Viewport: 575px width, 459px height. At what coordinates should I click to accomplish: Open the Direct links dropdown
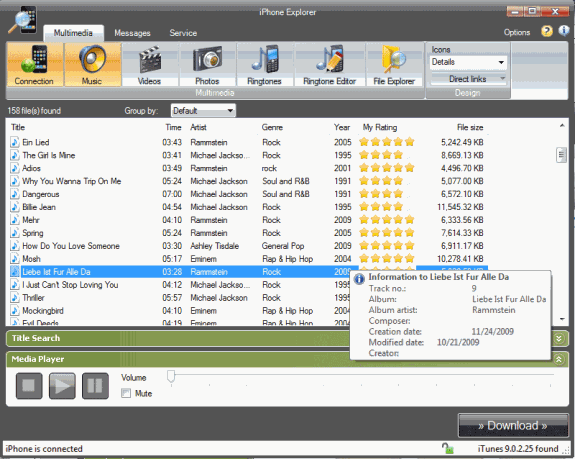pos(468,79)
